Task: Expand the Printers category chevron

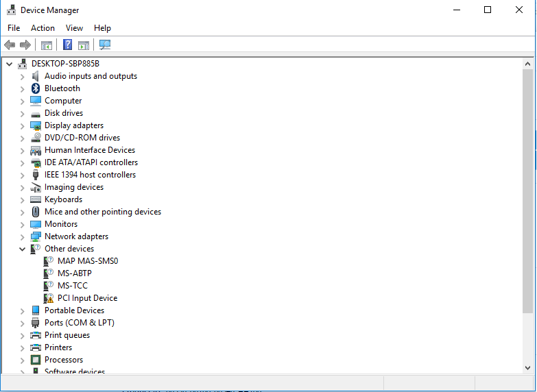Action: coord(22,348)
